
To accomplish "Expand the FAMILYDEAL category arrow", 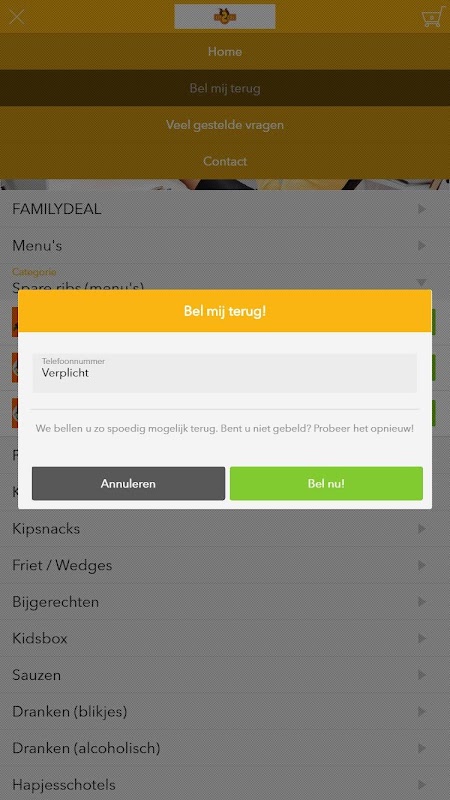I will coord(421,209).
